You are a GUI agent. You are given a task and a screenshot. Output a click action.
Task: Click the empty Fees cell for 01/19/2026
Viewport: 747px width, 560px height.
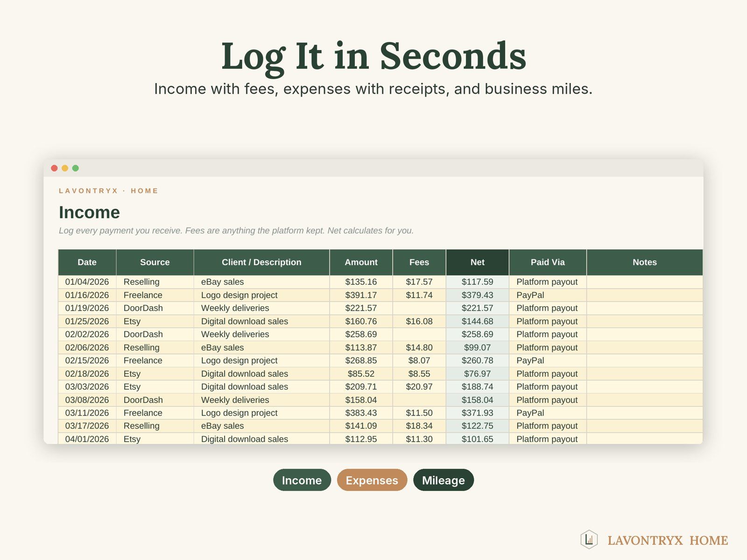click(419, 308)
